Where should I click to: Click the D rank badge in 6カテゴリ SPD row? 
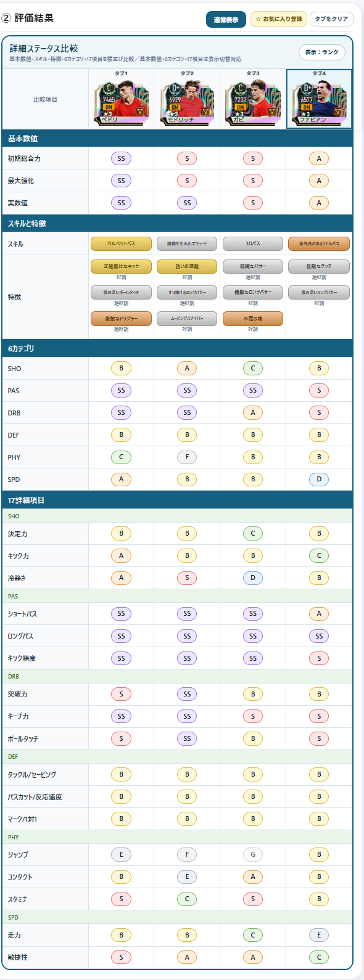click(319, 480)
